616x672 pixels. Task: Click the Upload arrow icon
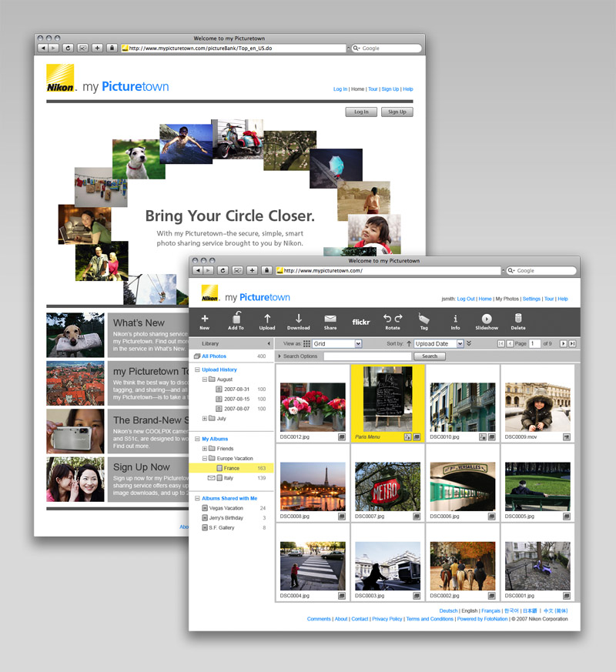(x=267, y=319)
